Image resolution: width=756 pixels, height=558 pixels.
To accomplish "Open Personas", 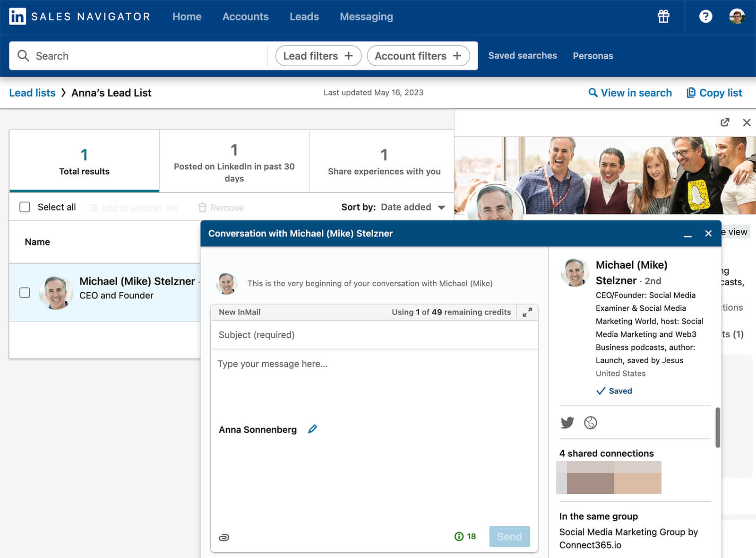I will click(x=593, y=56).
